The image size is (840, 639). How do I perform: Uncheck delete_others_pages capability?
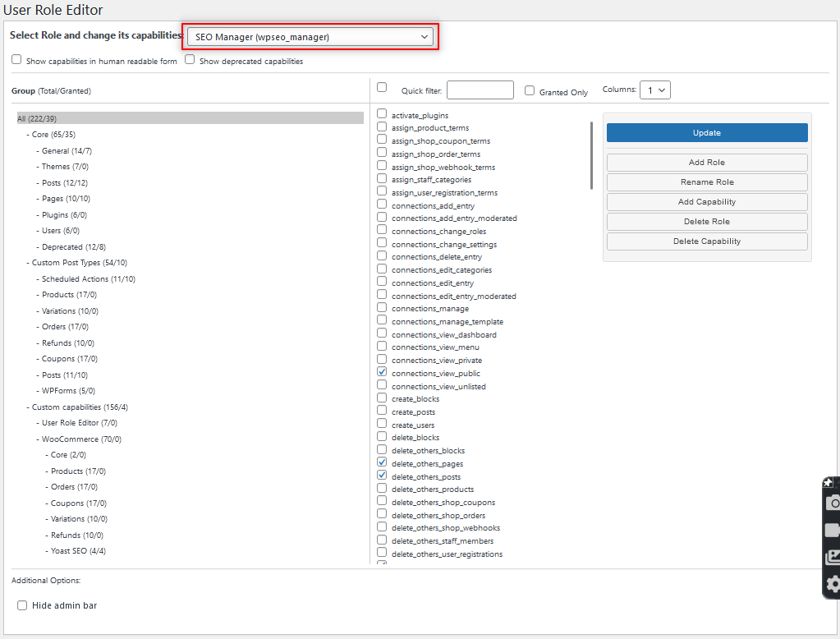(382, 462)
